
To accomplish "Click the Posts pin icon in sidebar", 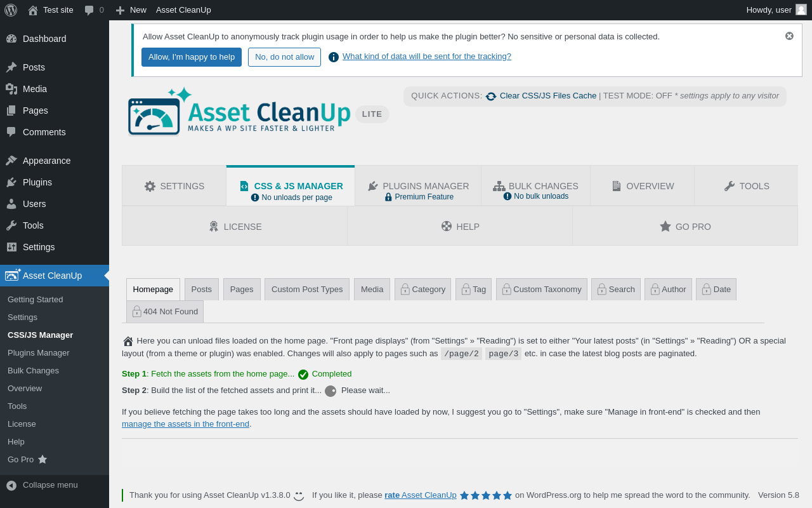I will pos(11,67).
